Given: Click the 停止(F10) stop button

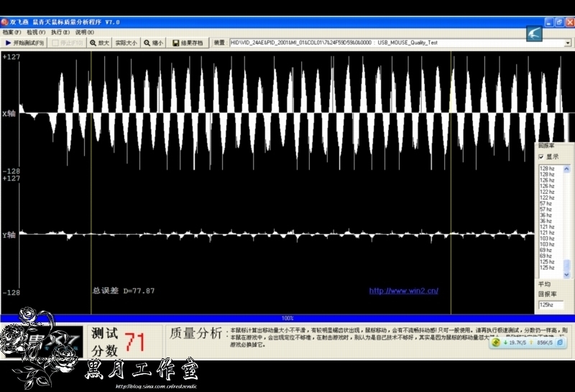Looking at the screenshot, I should coord(67,43).
